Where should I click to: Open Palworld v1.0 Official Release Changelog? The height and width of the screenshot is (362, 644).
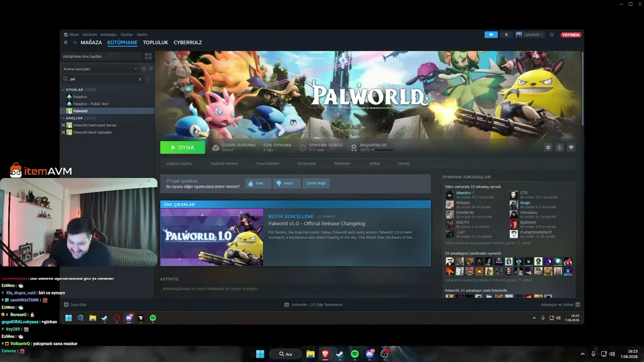pyautogui.click(x=317, y=224)
